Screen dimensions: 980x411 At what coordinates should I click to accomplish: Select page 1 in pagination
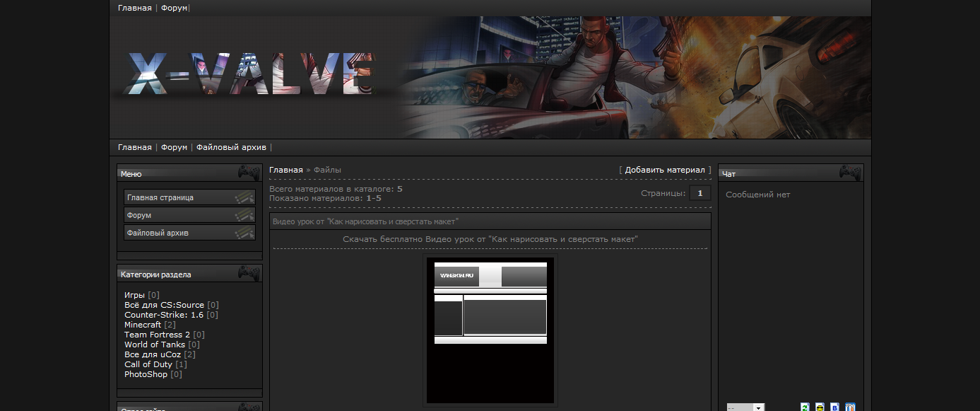point(700,193)
